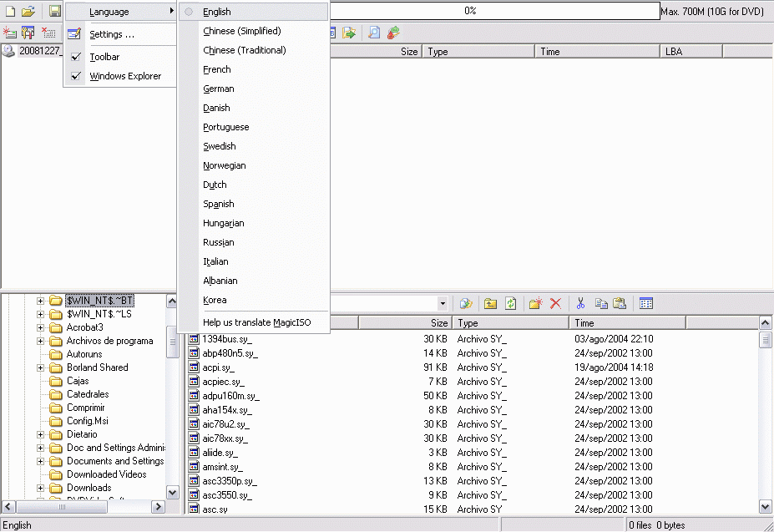Click the 0% progress bar

tap(493, 11)
